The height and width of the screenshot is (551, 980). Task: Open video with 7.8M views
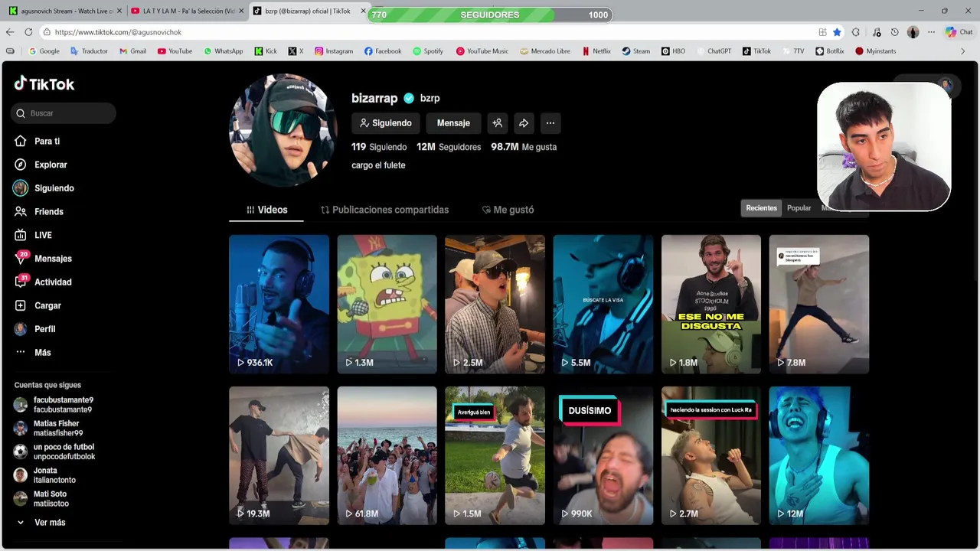(x=819, y=304)
